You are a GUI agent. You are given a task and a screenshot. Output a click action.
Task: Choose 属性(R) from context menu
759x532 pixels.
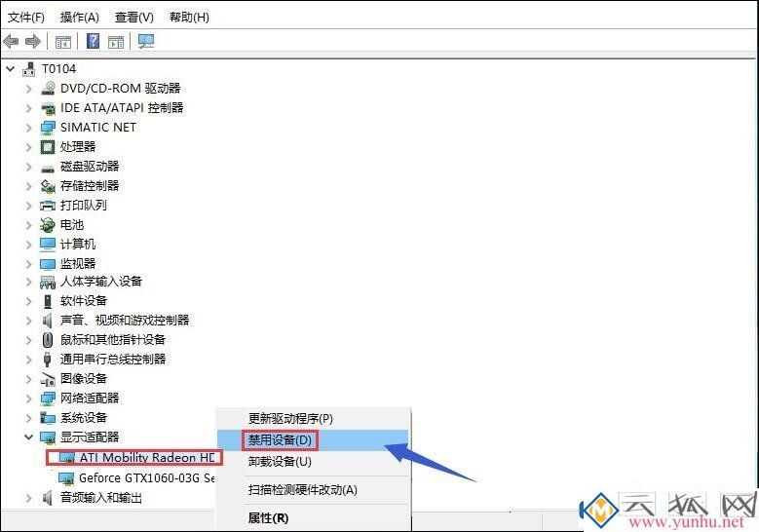pyautogui.click(x=313, y=518)
